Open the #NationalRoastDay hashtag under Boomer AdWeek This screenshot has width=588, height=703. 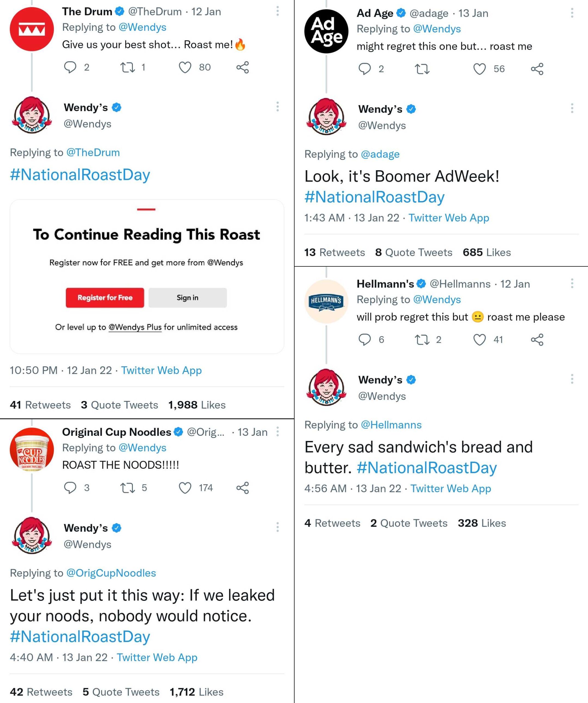374,197
